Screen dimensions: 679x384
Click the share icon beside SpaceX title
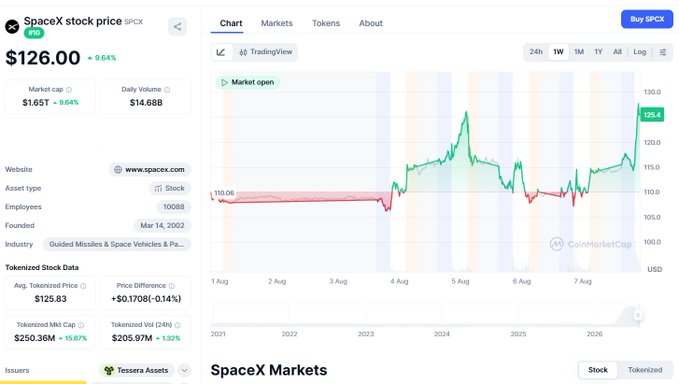(x=178, y=27)
